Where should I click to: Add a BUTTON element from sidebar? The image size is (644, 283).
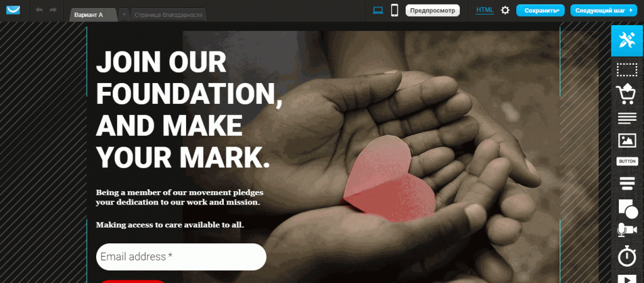click(x=627, y=162)
